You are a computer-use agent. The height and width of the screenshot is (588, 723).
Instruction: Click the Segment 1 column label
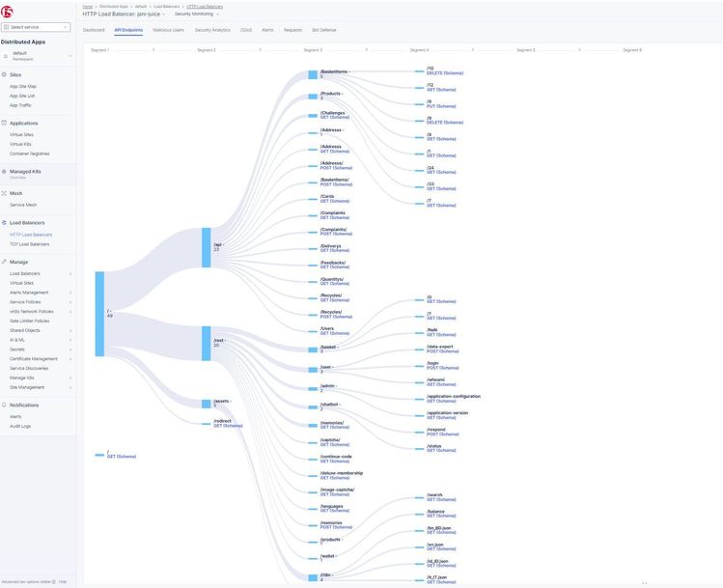click(x=100, y=50)
